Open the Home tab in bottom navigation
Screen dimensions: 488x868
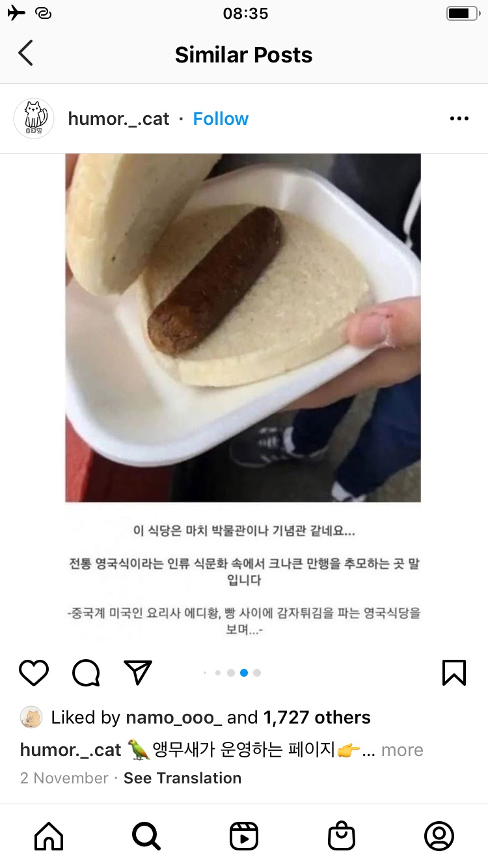49,836
